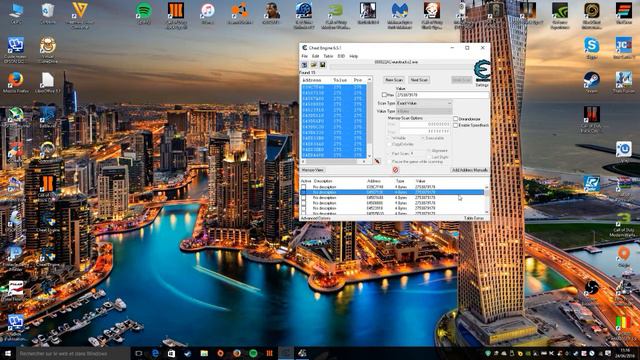
Task: Click the Description column header in address table
Action: [x=323, y=181]
